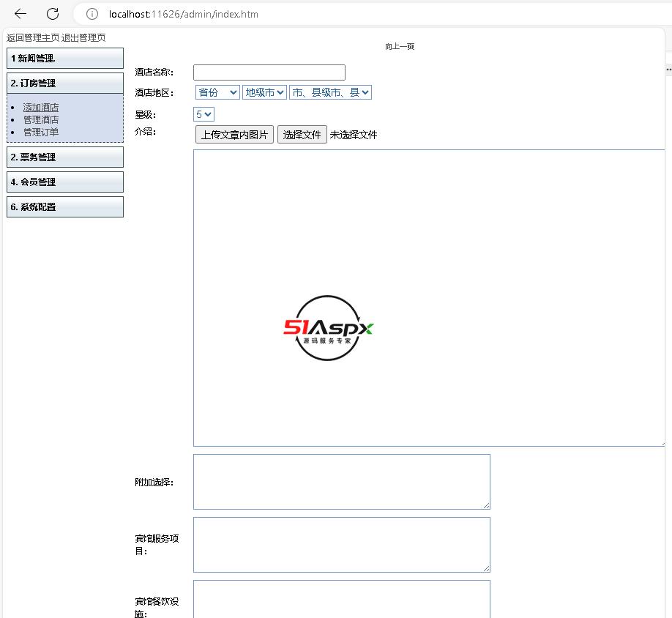Expand the 2. 票务管理 menu section
The height and width of the screenshot is (618, 672).
(65, 157)
